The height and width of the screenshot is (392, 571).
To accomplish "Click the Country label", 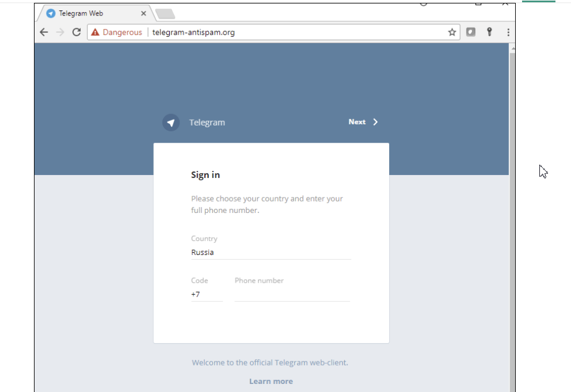I will [x=204, y=239].
